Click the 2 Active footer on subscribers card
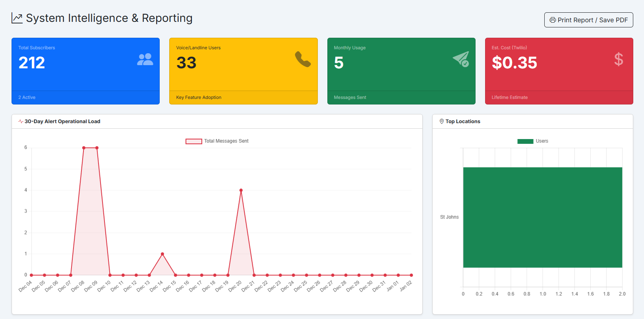 click(27, 97)
